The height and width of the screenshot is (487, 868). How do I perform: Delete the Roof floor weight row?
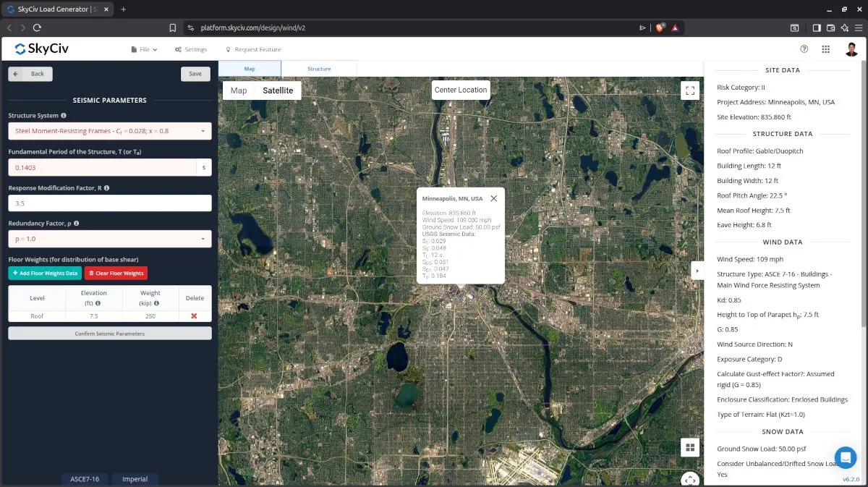[x=194, y=316]
